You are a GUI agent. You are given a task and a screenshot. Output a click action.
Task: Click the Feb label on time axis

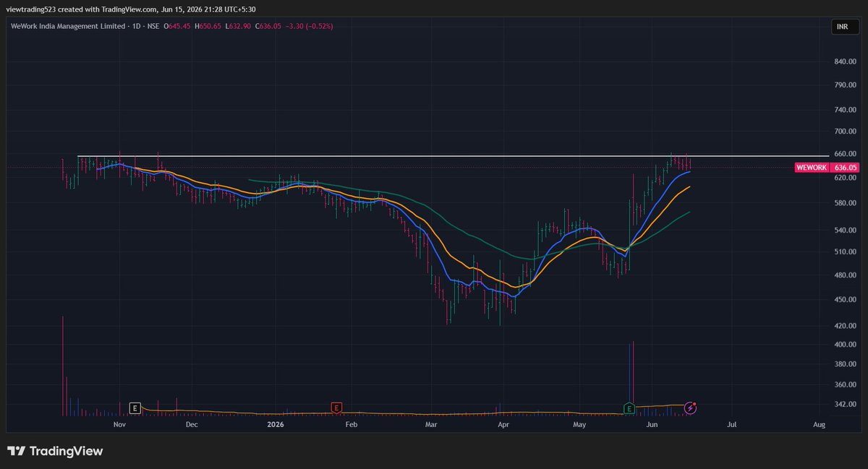click(352, 426)
